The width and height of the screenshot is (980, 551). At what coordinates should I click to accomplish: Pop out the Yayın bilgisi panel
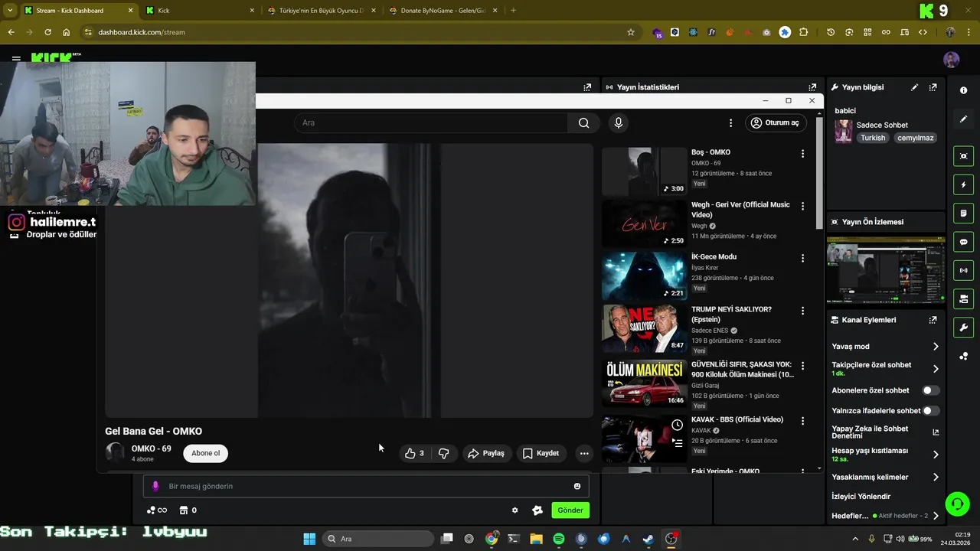point(933,87)
